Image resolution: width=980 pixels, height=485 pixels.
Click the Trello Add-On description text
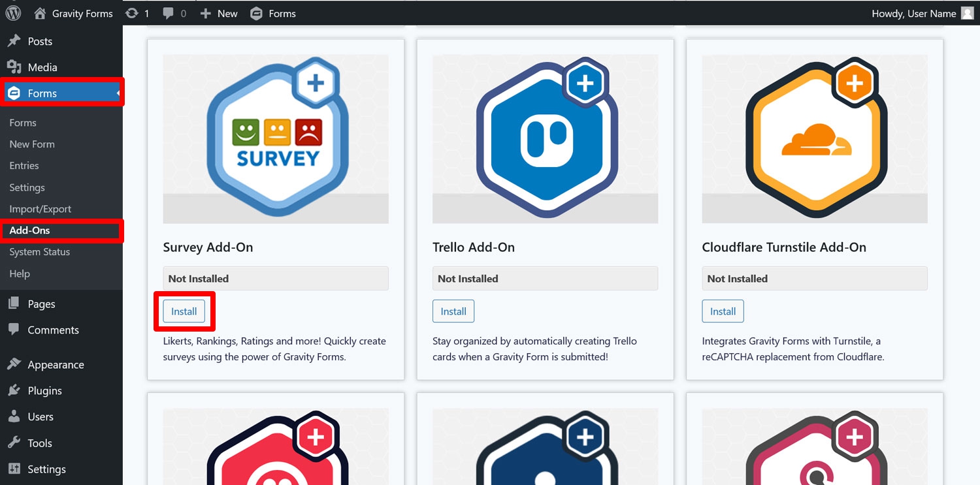tap(534, 349)
